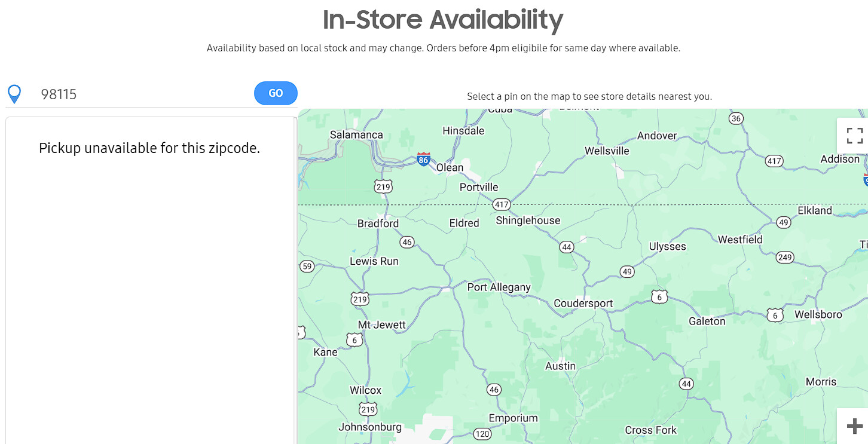Screen dimensions: 868x444
Task: Click the Route 59 shield marker
Action: (307, 266)
